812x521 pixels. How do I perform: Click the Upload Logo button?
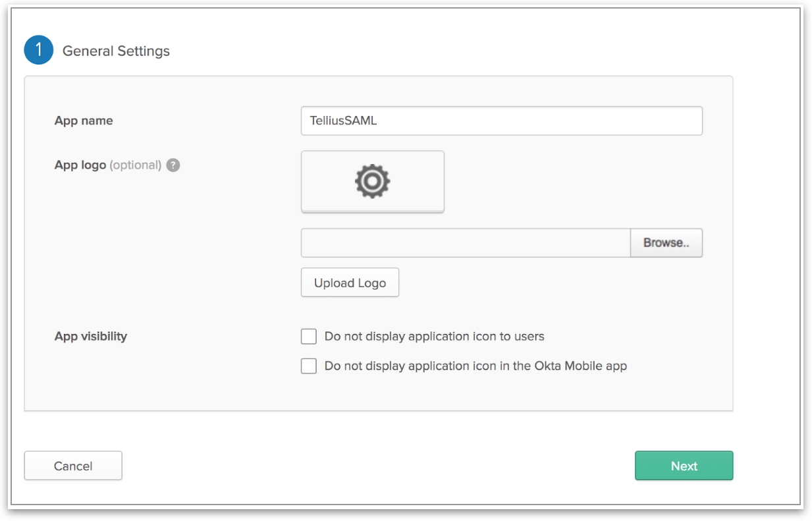pyautogui.click(x=350, y=283)
